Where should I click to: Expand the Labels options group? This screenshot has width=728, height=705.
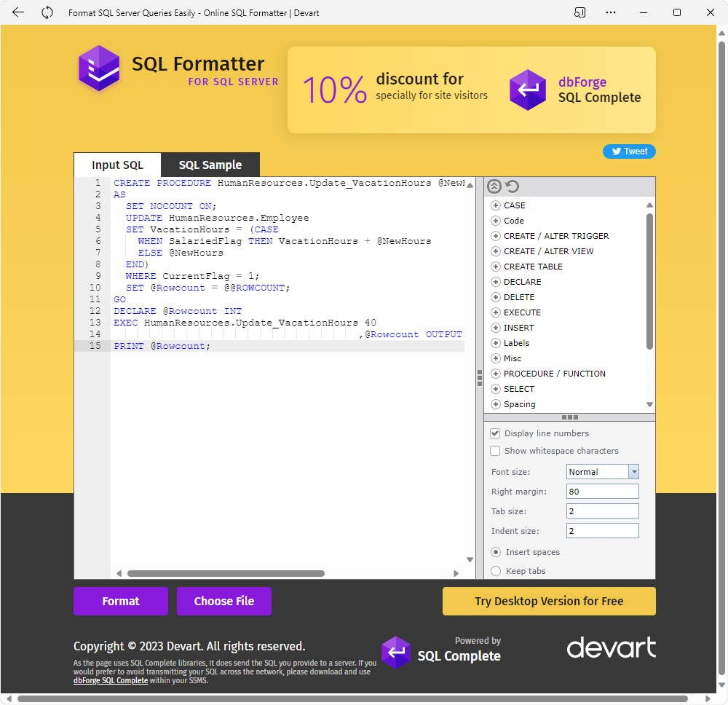tap(496, 343)
